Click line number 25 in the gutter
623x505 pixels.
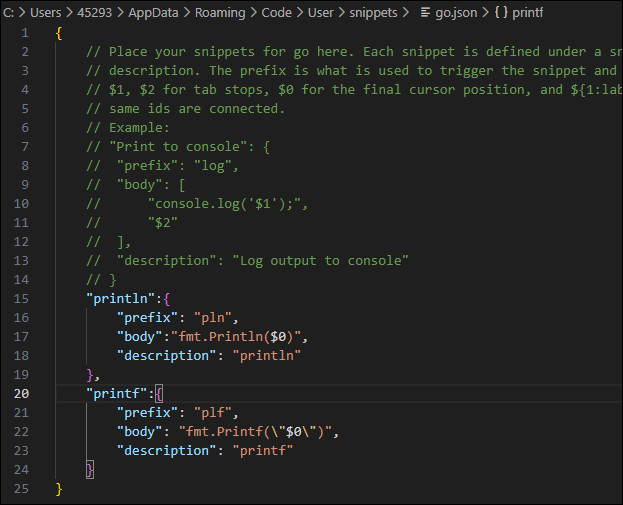[21, 488]
